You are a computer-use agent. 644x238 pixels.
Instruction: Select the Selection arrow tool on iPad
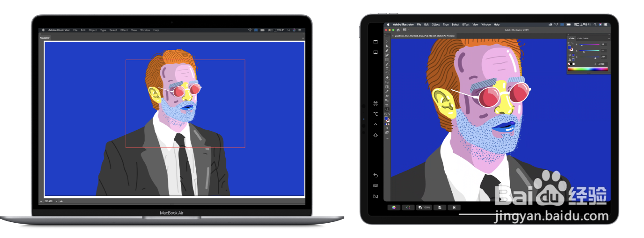(387, 41)
